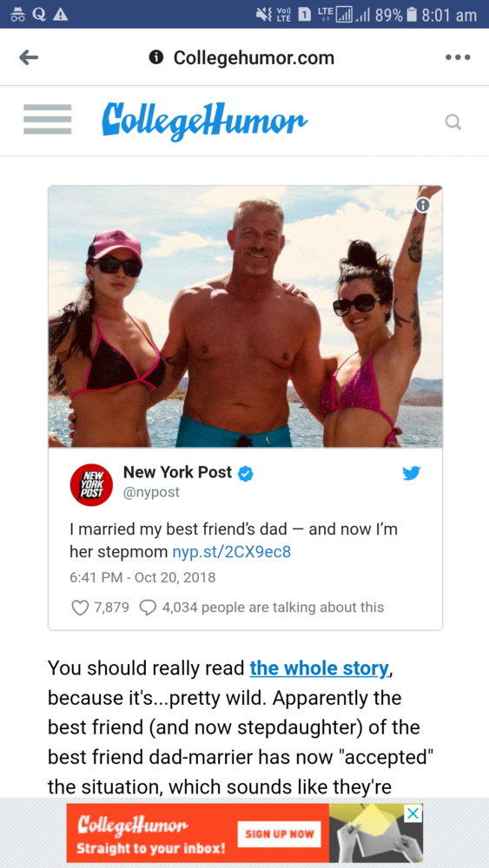Open the tweet's beach photo
This screenshot has width=489, height=868.
[x=245, y=317]
